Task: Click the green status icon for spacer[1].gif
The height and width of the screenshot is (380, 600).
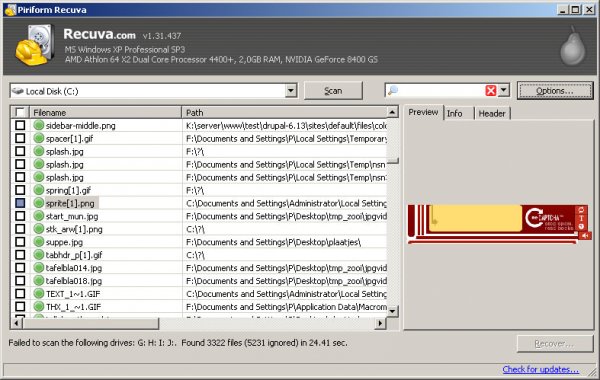Action: [39, 138]
